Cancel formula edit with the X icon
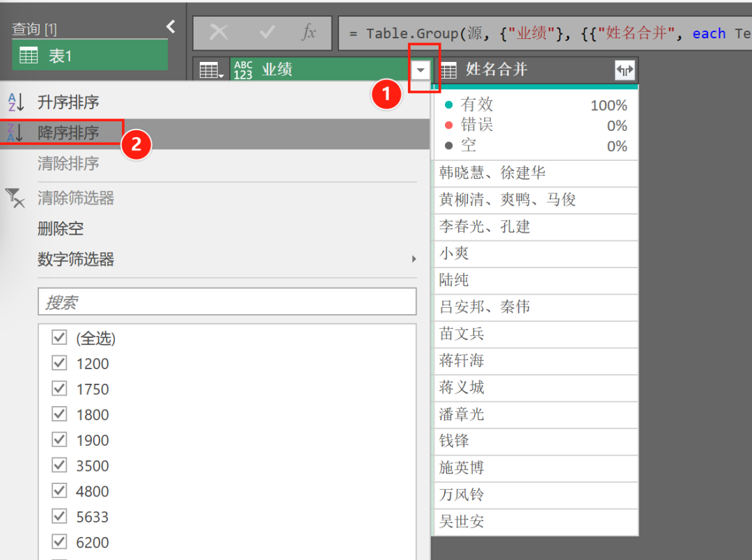Screen dimensions: 752x560 [x=219, y=33]
